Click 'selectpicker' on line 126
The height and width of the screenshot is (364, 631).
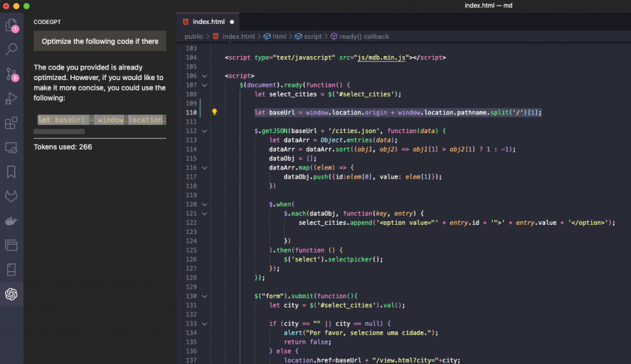pyautogui.click(x=350, y=259)
